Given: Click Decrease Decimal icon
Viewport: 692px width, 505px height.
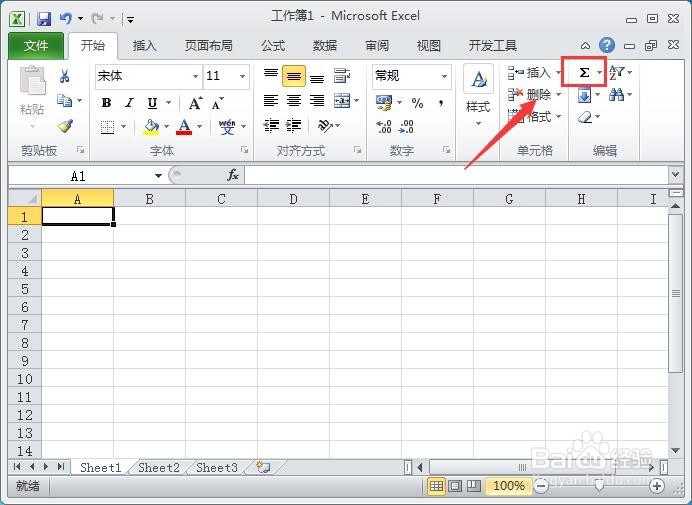Looking at the screenshot, I should point(406,126).
